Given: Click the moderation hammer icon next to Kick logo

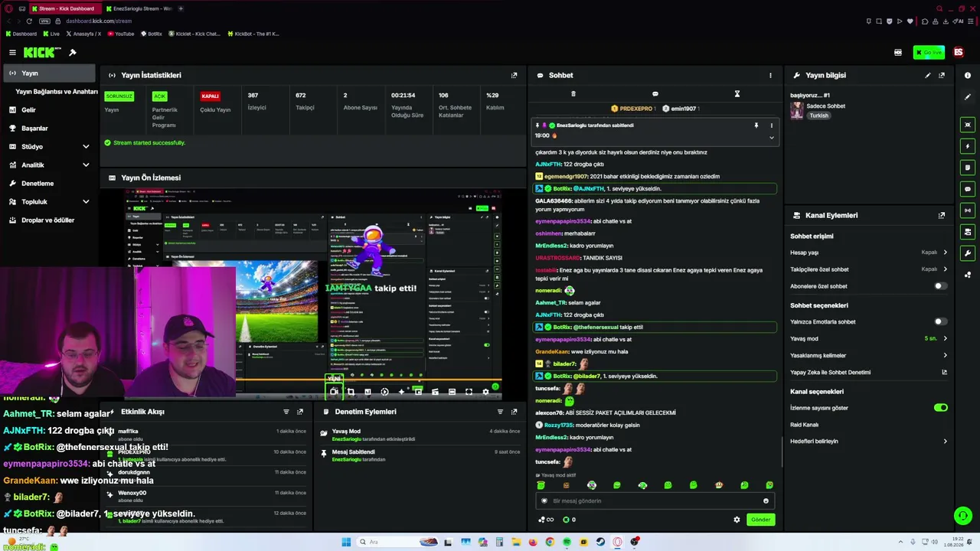Looking at the screenshot, I should coord(73,53).
